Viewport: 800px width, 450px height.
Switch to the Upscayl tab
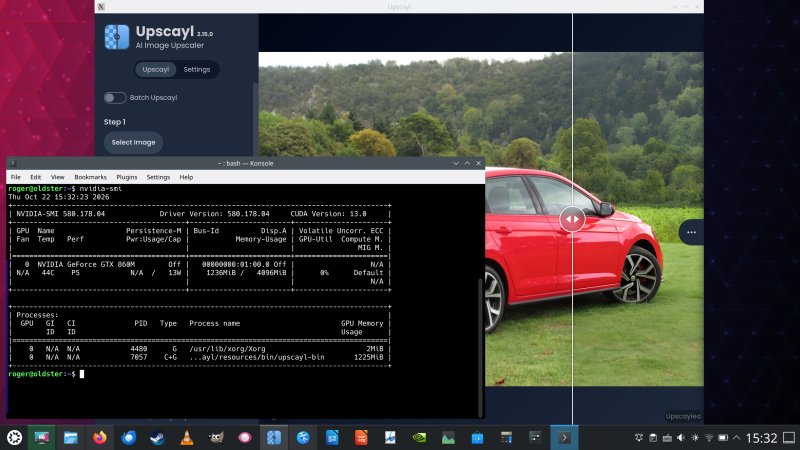(x=156, y=69)
